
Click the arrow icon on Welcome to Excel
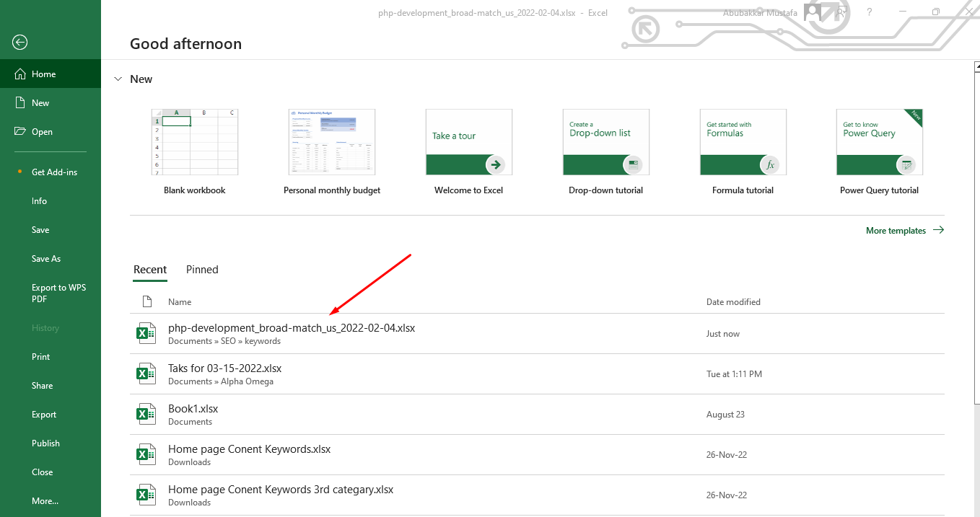496,164
